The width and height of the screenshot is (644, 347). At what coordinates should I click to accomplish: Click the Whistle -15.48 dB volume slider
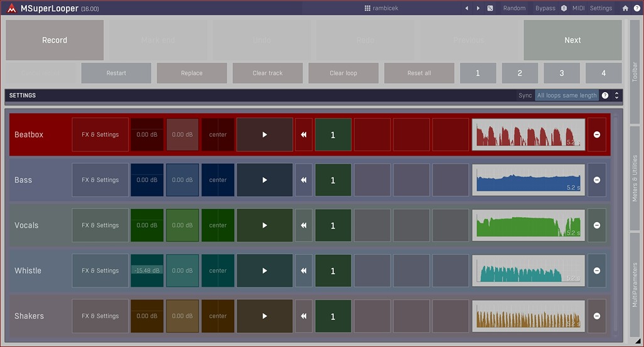click(146, 270)
